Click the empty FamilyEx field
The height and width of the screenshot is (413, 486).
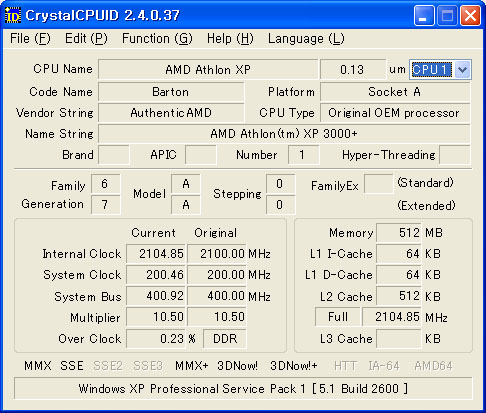coord(378,184)
